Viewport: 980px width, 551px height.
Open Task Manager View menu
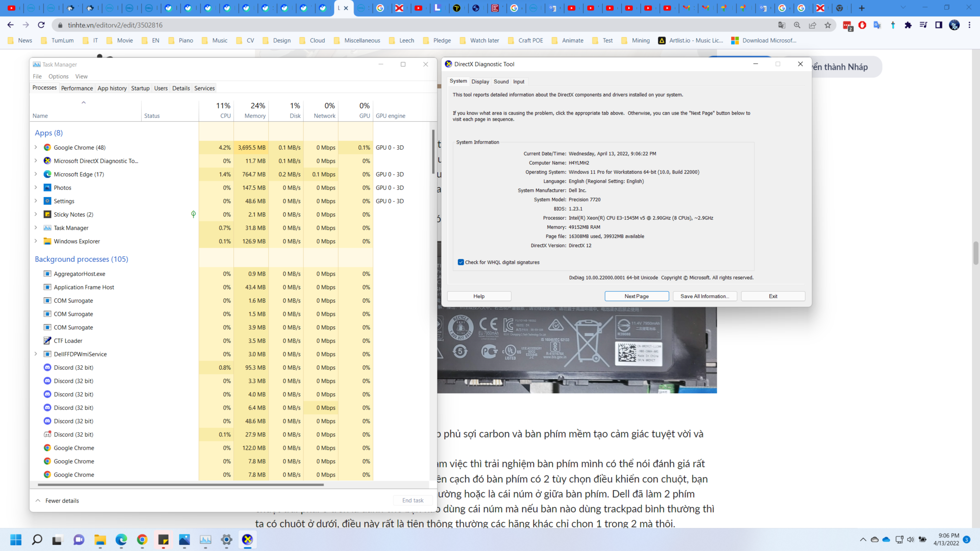pos(81,76)
